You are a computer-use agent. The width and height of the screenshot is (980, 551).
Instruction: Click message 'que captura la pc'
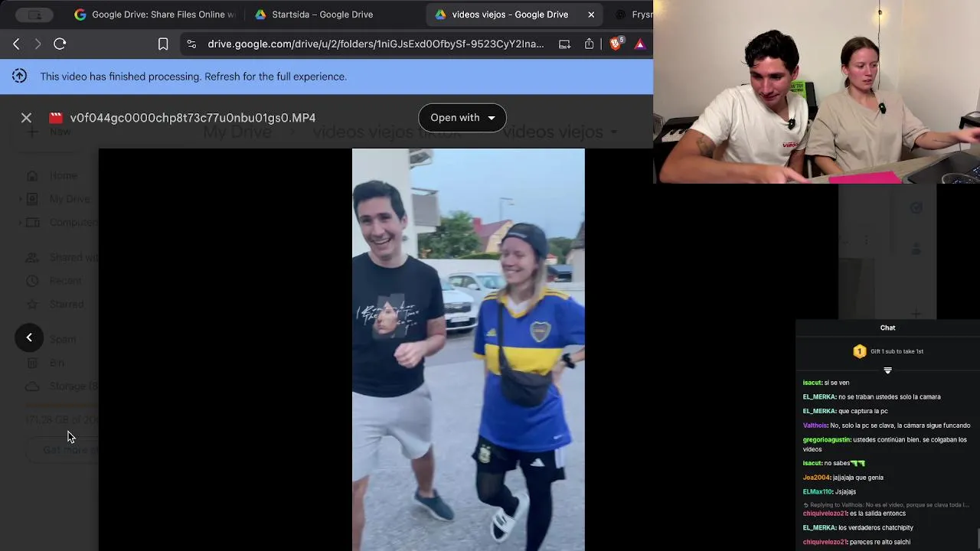tap(863, 412)
